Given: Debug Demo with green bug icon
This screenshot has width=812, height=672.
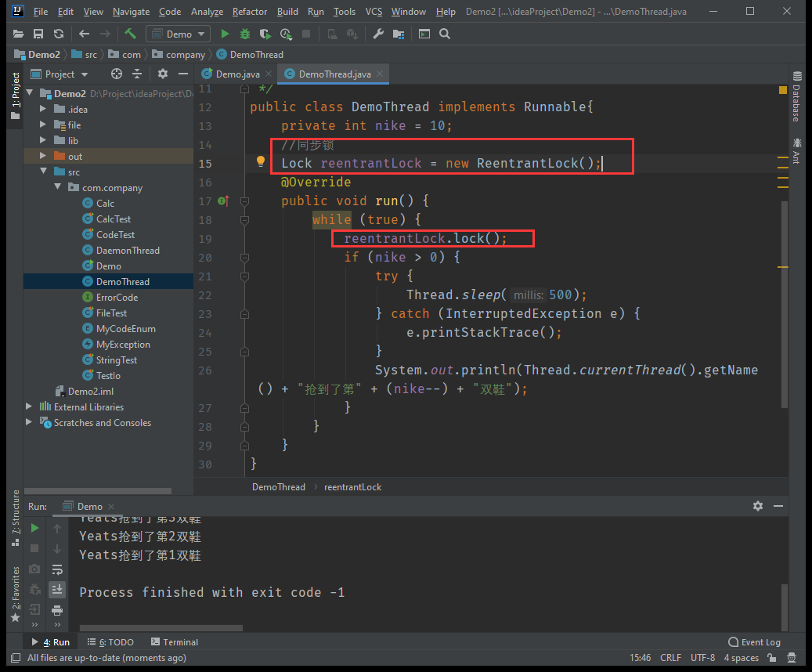Looking at the screenshot, I should [x=245, y=34].
